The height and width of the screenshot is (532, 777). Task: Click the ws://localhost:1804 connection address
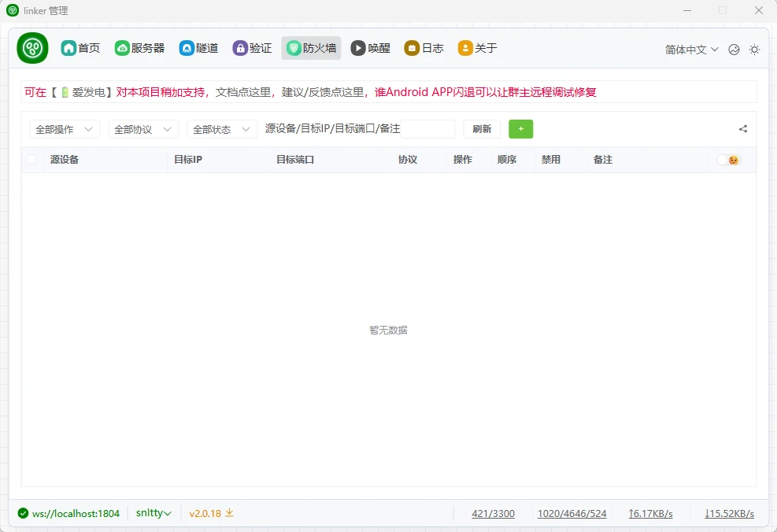coord(76,514)
